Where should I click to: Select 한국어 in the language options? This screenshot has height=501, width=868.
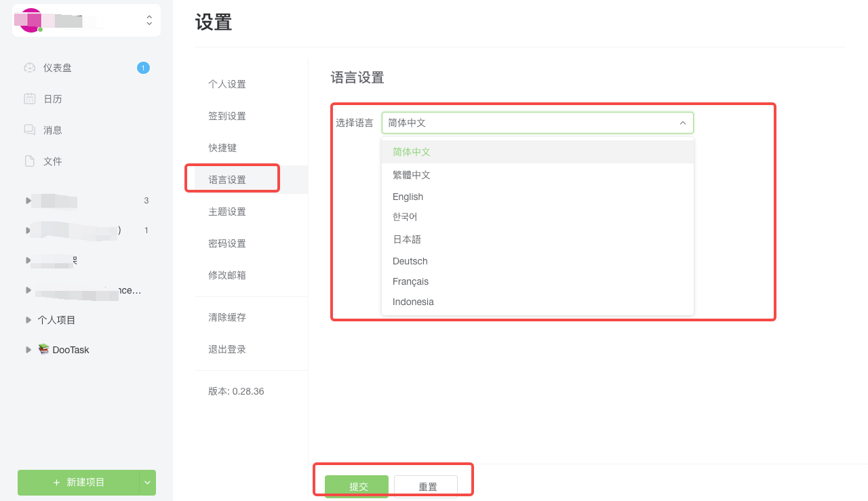tap(406, 217)
